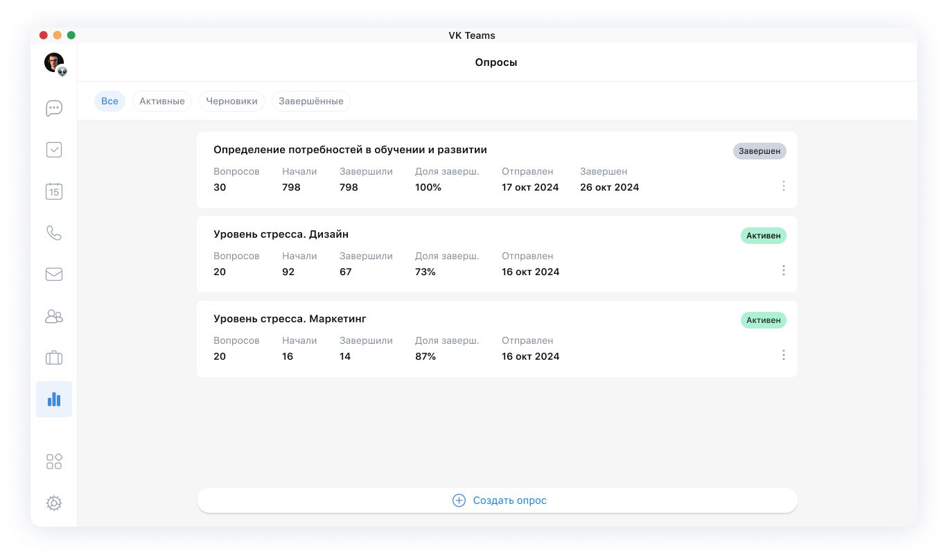The image size is (948, 560).
Task: Open the Calls phone icon
Action: point(54,233)
